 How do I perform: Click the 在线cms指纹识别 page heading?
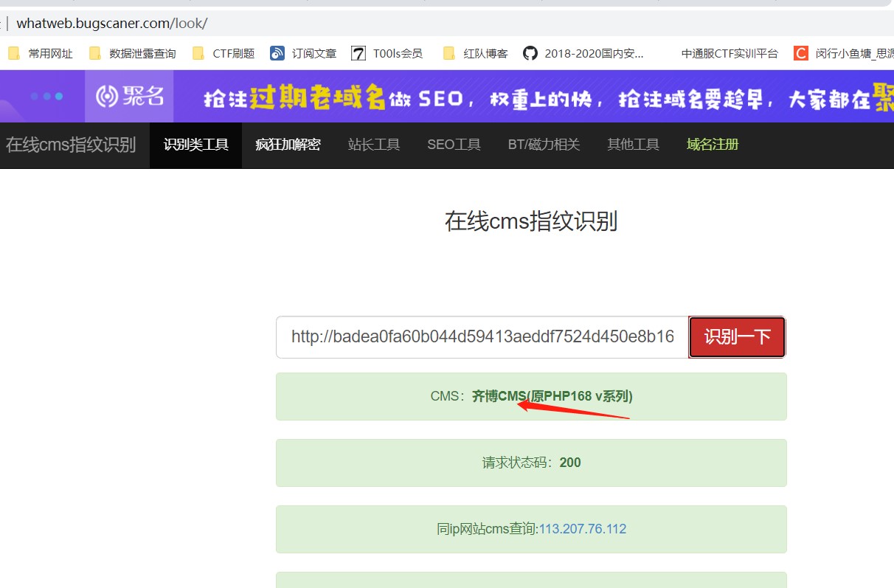(x=531, y=221)
